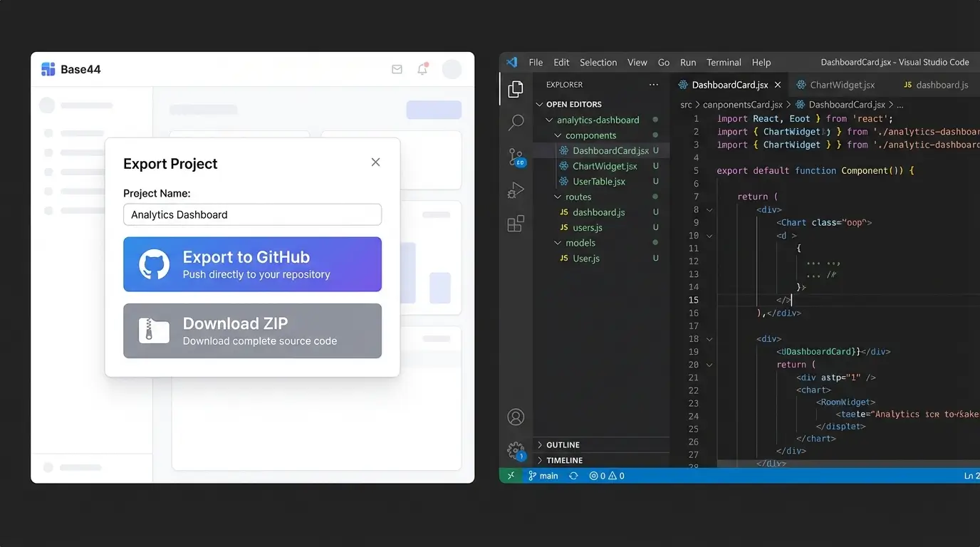Open the Extensions view

coord(516,224)
